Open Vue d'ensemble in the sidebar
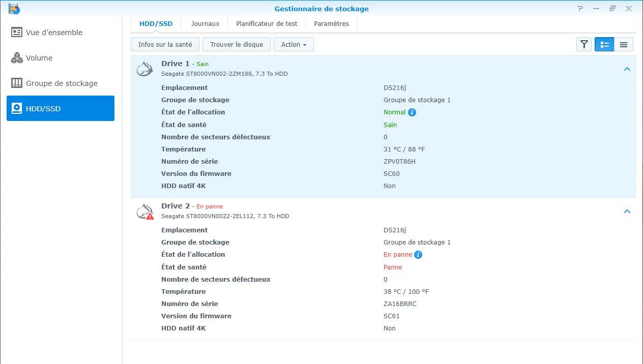Viewport: 643px width, 364px height. pos(54,33)
